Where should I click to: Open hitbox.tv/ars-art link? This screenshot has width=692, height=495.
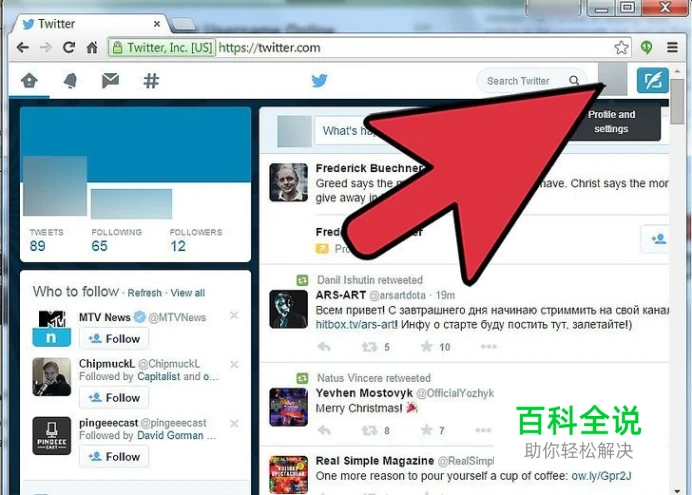[356, 325]
